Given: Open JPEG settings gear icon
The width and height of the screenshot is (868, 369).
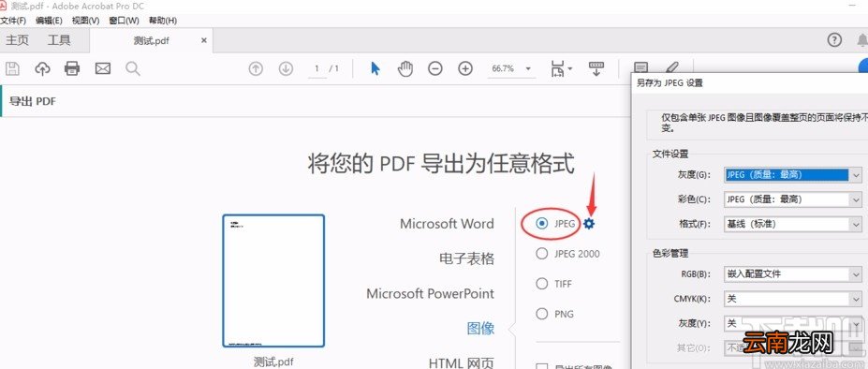Looking at the screenshot, I should [x=589, y=224].
